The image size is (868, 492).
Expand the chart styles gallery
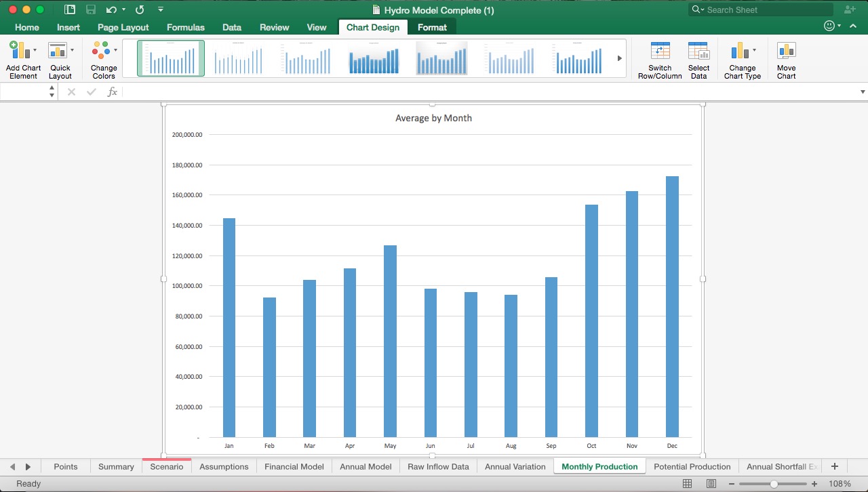pyautogui.click(x=618, y=58)
